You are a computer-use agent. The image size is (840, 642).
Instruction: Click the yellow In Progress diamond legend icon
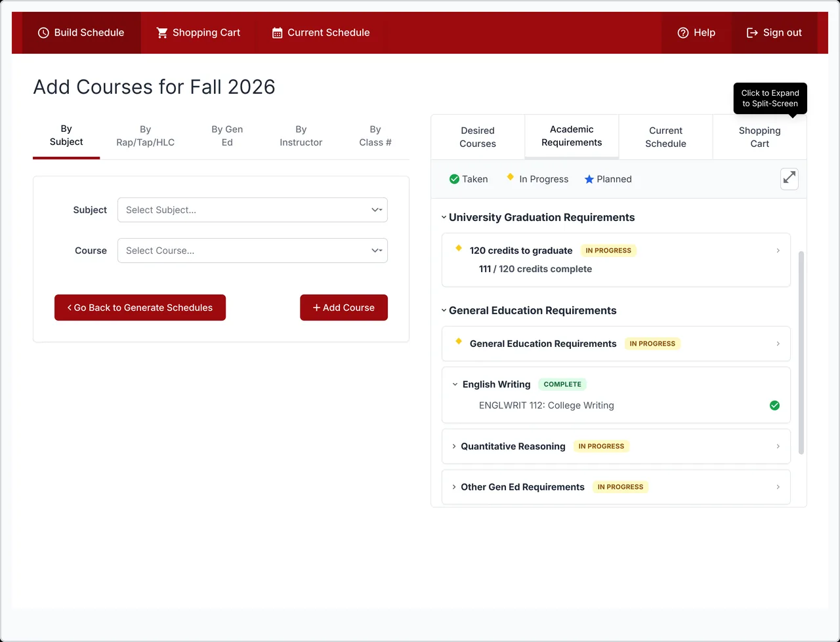coord(510,177)
